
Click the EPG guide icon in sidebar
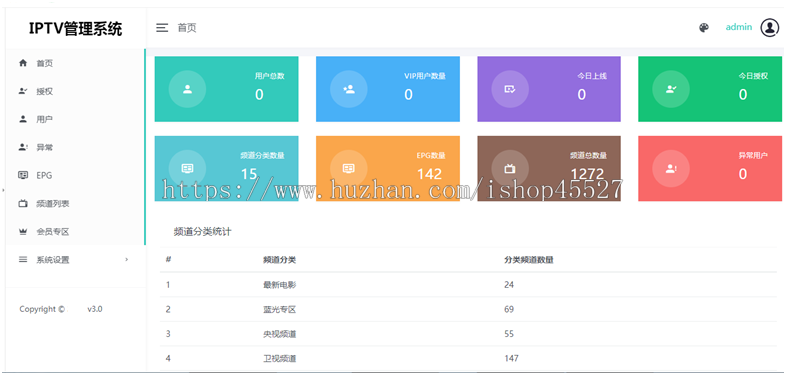[23, 175]
